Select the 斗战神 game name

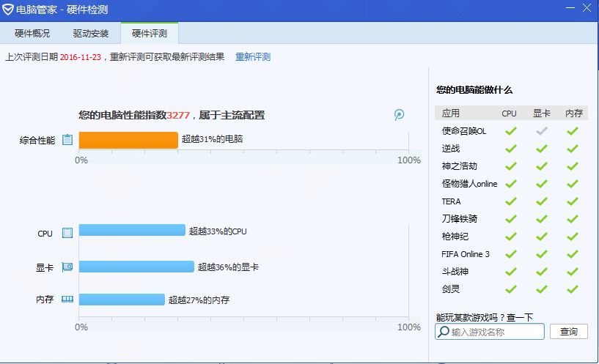[455, 272]
